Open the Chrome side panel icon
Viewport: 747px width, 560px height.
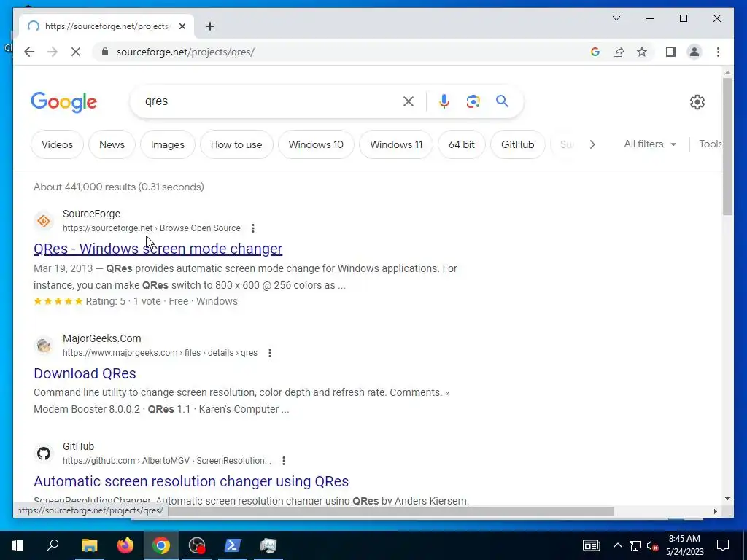pos(671,52)
